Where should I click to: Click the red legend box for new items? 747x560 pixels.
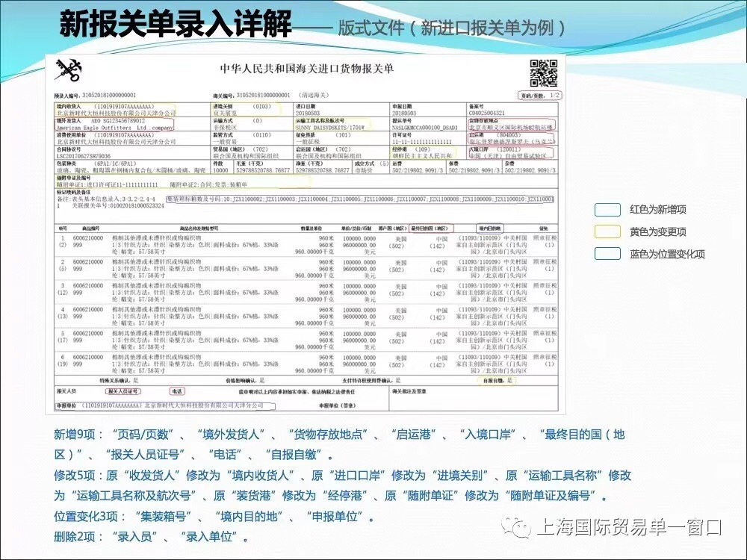pyautogui.click(x=607, y=211)
